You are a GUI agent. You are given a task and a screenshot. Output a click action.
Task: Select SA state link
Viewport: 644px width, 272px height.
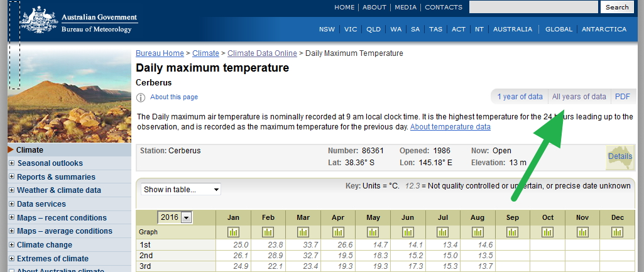coord(415,29)
